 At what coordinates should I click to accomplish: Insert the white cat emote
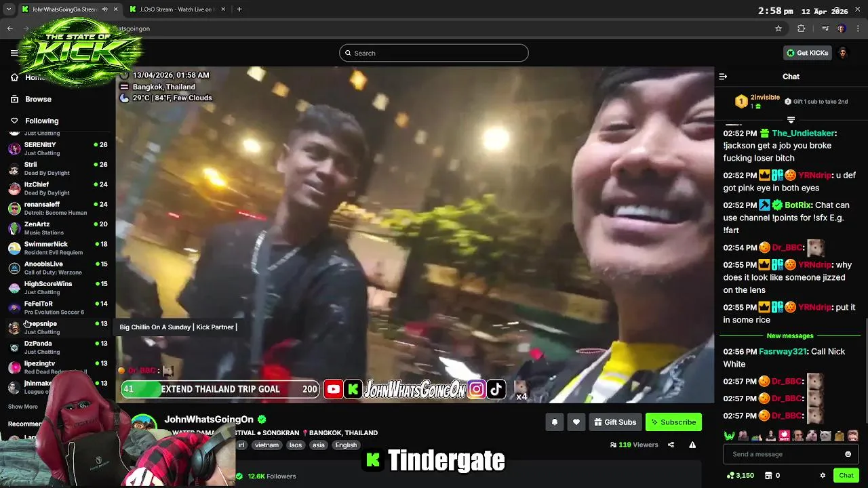(x=825, y=436)
